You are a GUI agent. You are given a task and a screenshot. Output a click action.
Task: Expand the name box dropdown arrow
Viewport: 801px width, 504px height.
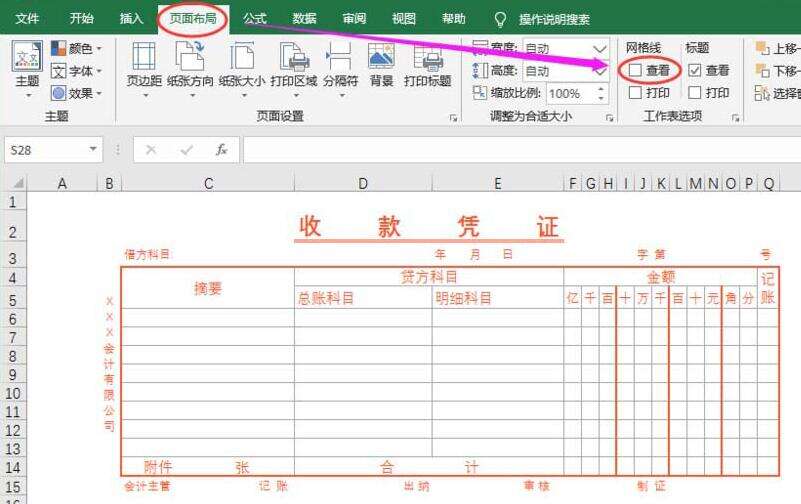coord(93,149)
